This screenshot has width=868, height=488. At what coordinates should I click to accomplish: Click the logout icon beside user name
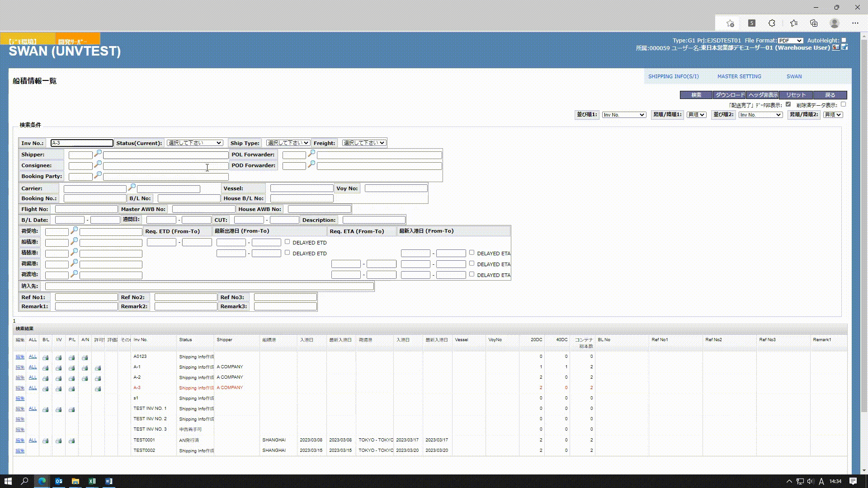pos(844,47)
